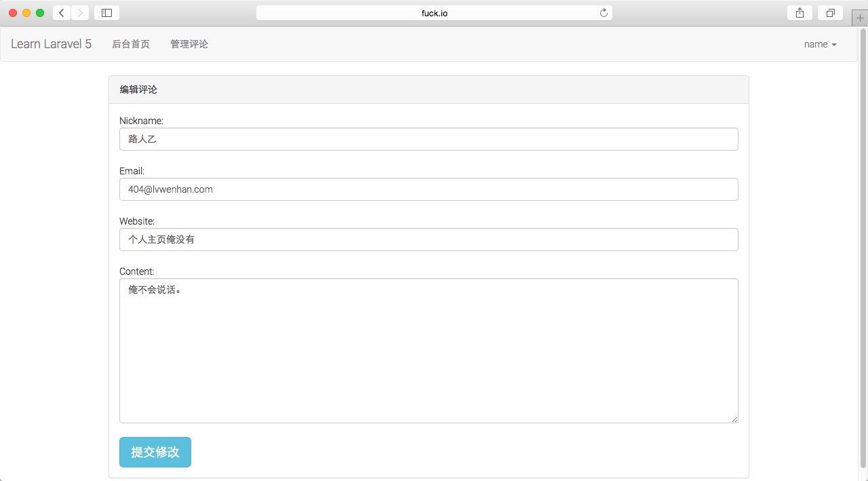Select 管理评论 in the navigation bar
This screenshot has width=868, height=481.
[189, 44]
